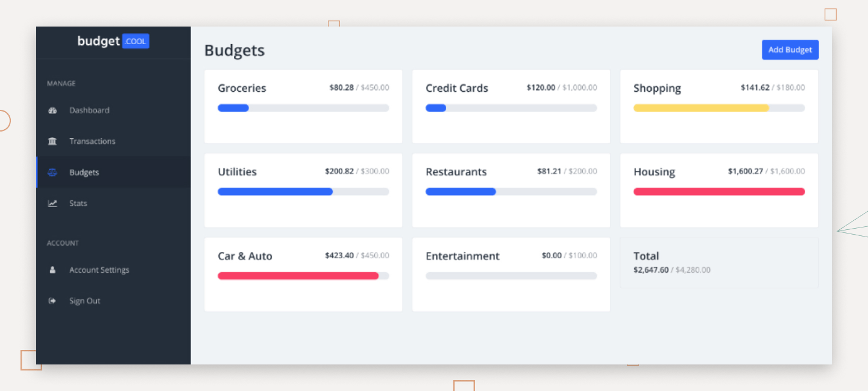
Task: Click the Sign Out link
Action: (x=84, y=301)
